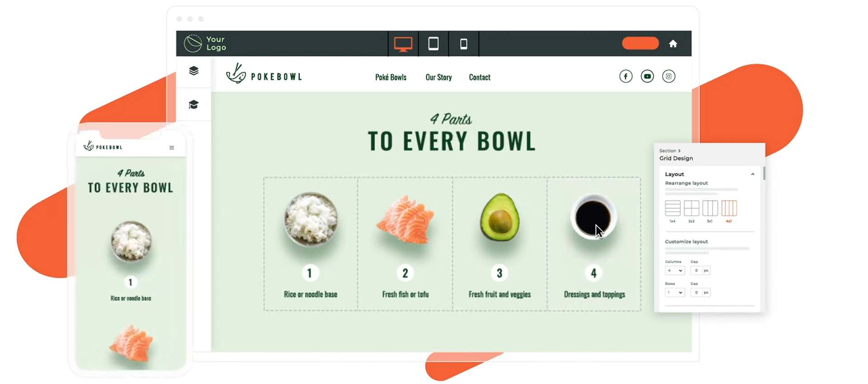Switch to desktop preview mode

click(x=403, y=44)
